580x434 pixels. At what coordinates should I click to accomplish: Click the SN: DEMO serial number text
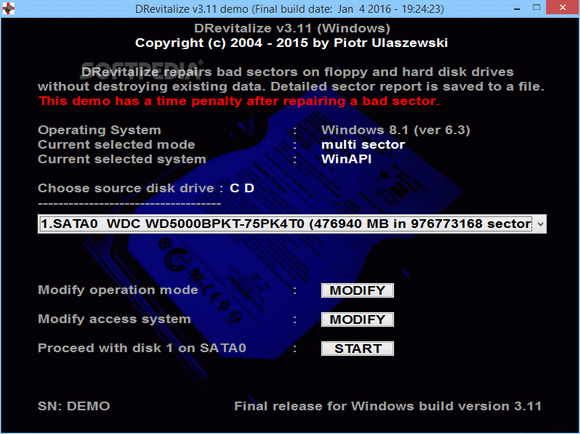pyautogui.click(x=74, y=406)
